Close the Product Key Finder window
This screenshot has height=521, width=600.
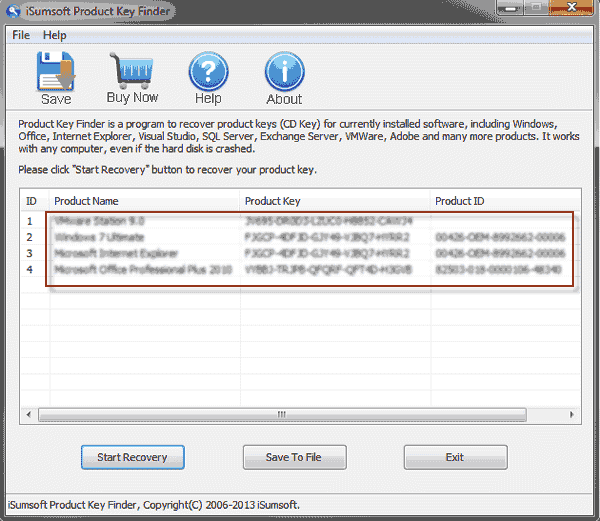pyautogui.click(x=572, y=7)
